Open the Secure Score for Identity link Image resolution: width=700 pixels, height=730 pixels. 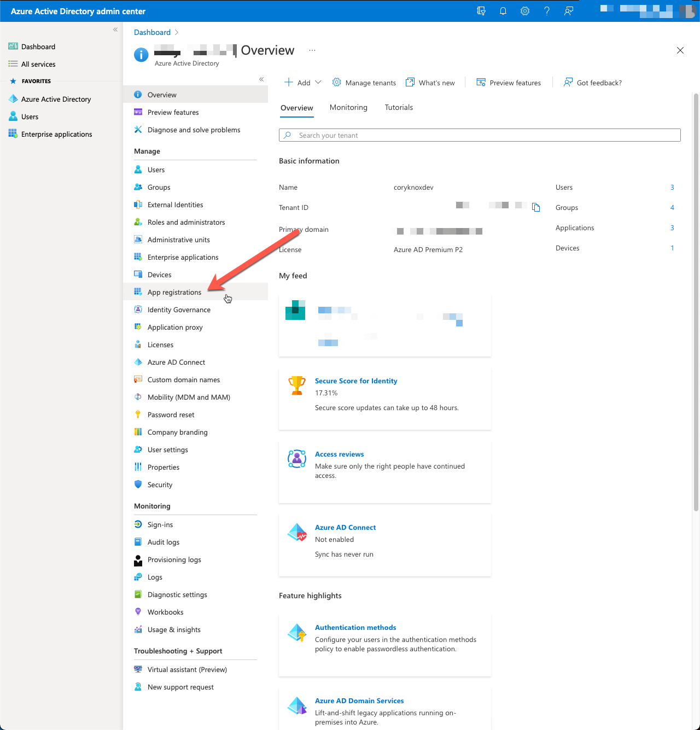pyautogui.click(x=356, y=381)
